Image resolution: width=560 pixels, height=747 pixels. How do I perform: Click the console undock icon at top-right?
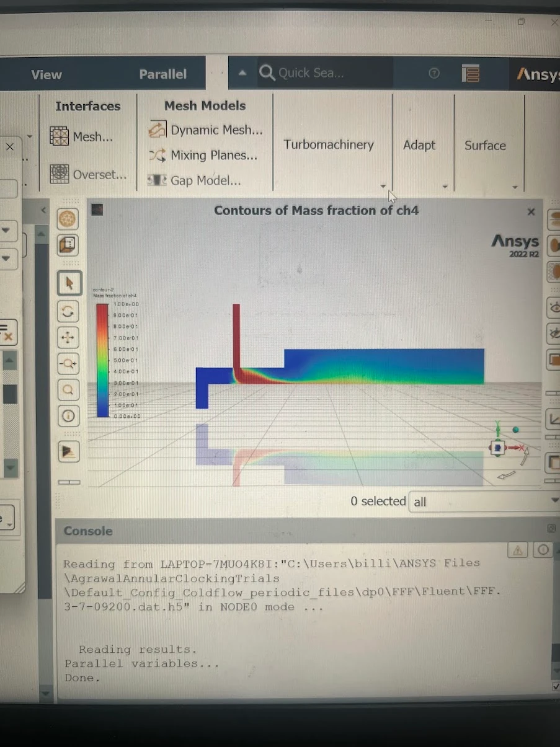tap(551, 528)
